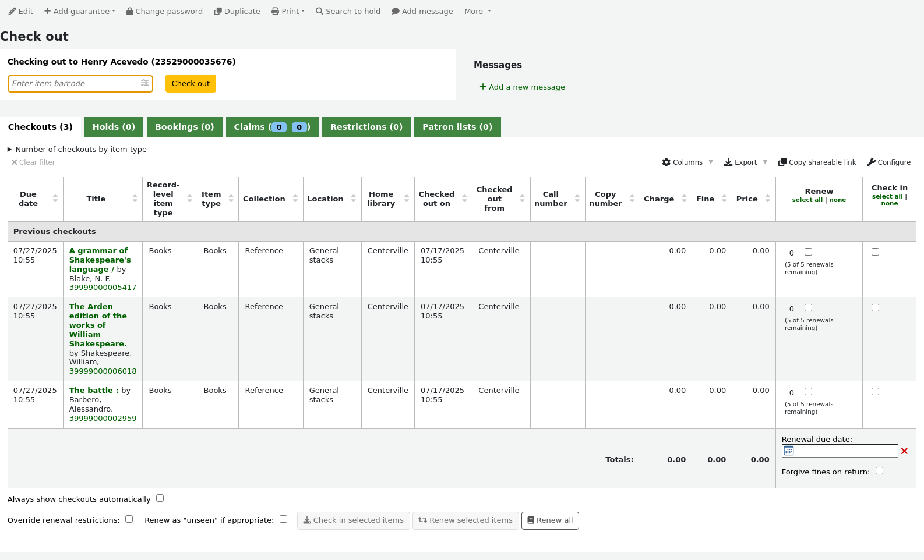
Task: Open the More dropdown menu
Action: tap(478, 11)
